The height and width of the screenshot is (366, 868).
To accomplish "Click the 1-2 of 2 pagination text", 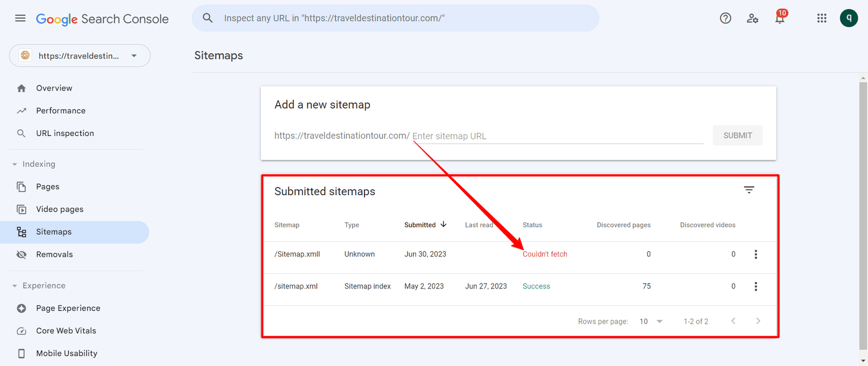I will [696, 322].
